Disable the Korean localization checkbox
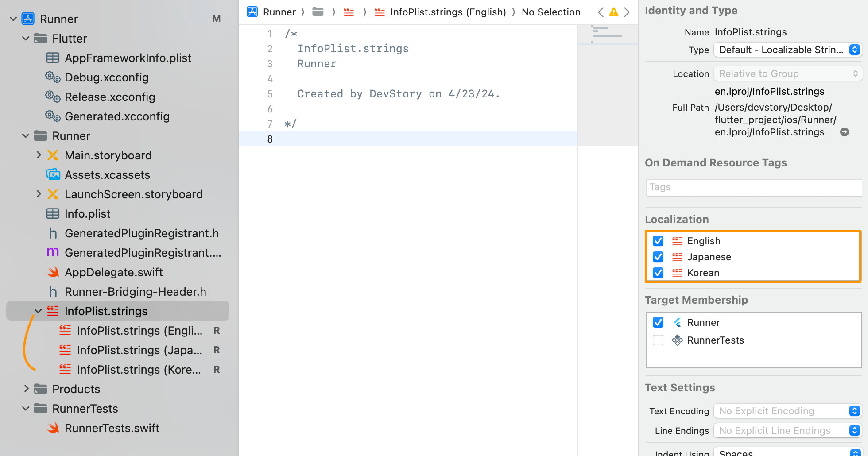 [x=658, y=273]
